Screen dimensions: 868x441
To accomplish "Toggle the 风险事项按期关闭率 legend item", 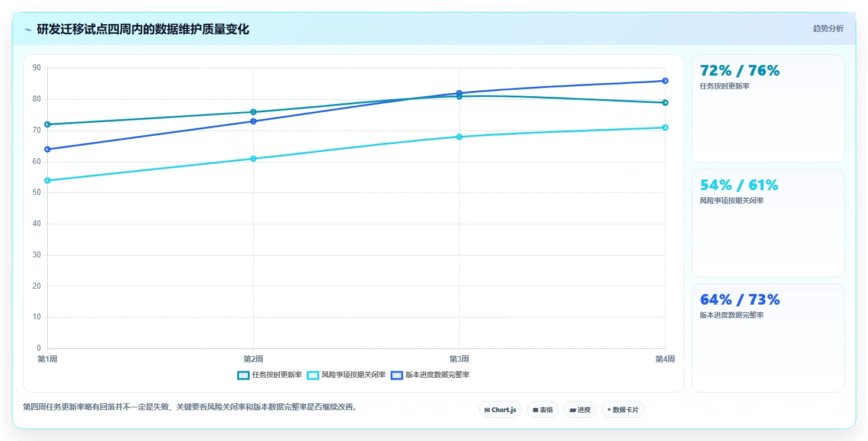I will pyautogui.click(x=347, y=375).
